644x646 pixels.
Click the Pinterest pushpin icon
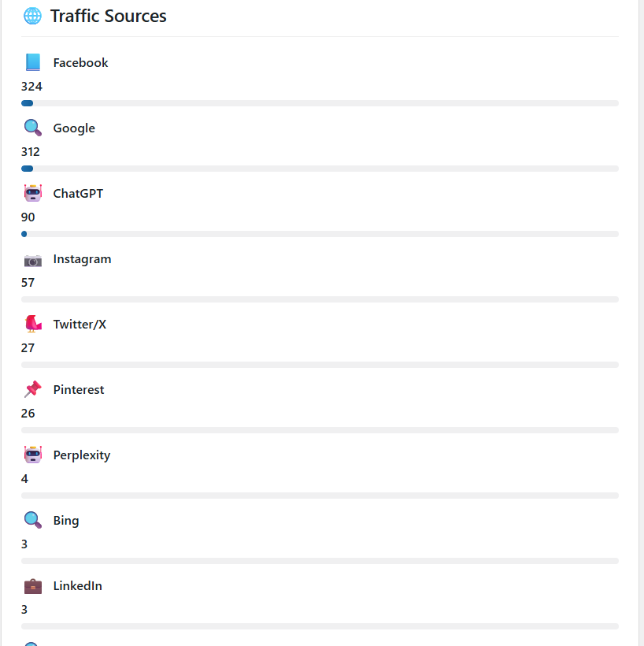tap(31, 388)
